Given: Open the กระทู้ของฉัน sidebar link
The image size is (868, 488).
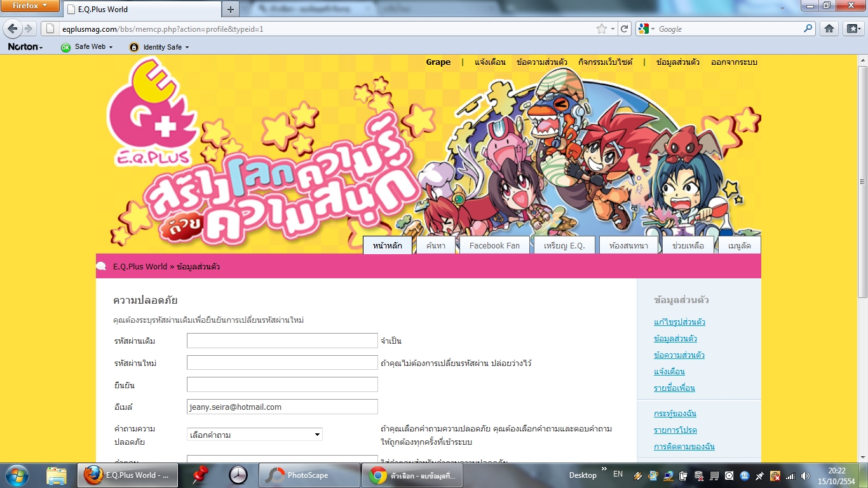Looking at the screenshot, I should [675, 414].
